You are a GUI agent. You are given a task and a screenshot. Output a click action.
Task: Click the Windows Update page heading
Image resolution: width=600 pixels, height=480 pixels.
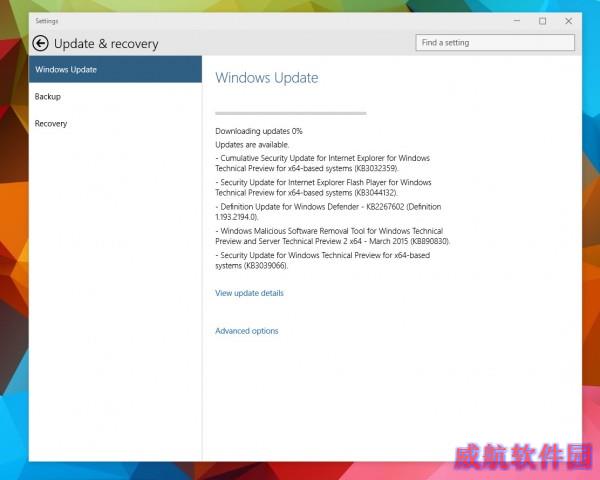pos(267,78)
